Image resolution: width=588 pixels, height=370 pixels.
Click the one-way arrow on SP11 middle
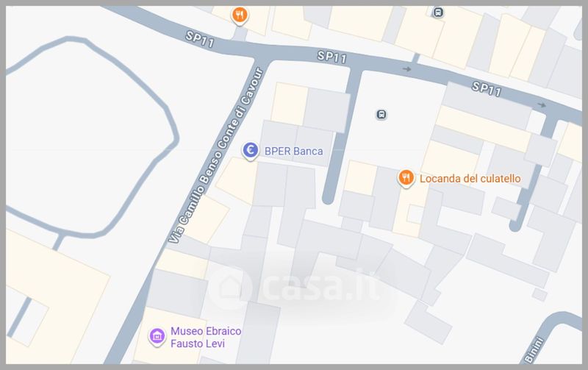point(407,69)
